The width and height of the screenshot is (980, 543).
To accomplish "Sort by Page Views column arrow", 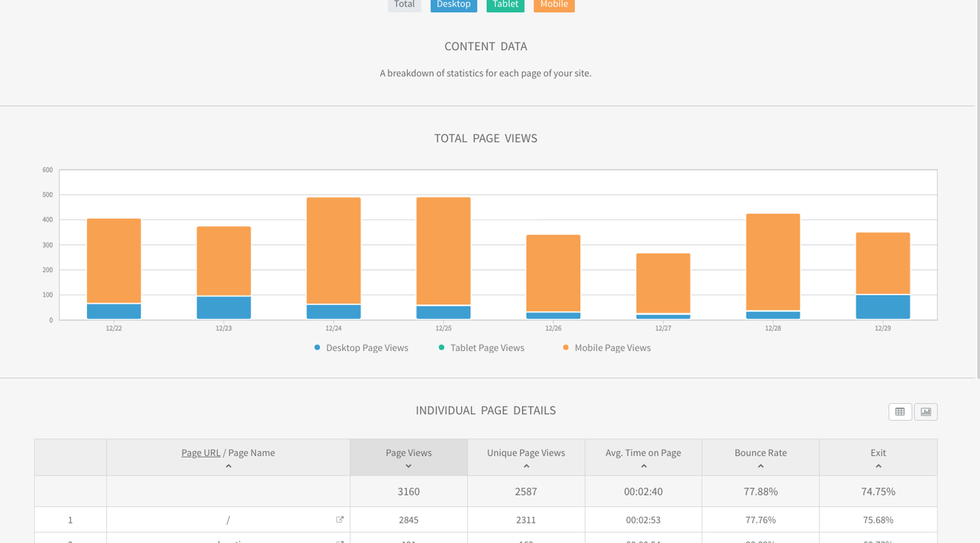I will click(x=408, y=467).
